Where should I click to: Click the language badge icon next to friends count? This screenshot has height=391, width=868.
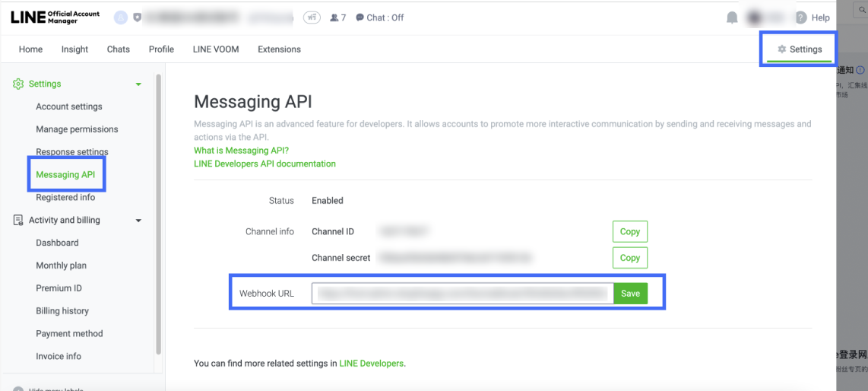tap(312, 17)
